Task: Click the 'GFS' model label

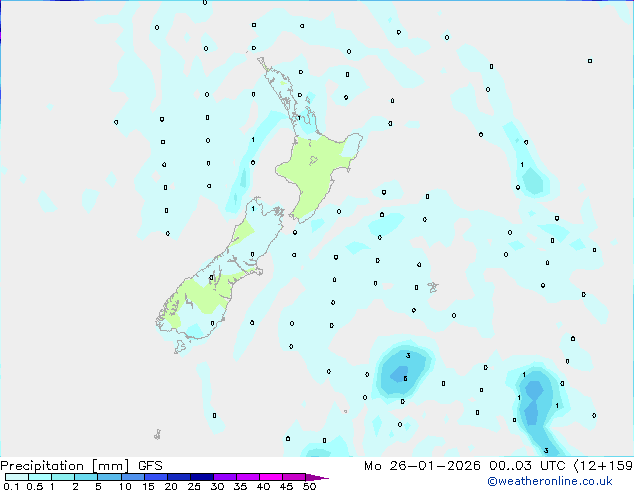Action: pyautogui.click(x=150, y=466)
